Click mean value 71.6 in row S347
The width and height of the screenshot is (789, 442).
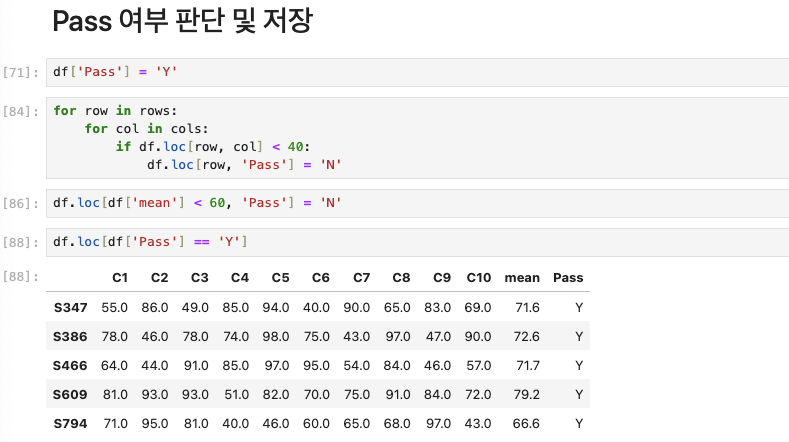(527, 308)
